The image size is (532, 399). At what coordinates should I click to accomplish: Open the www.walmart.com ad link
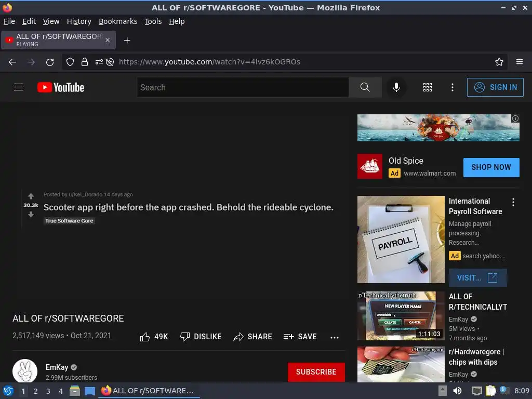(430, 174)
